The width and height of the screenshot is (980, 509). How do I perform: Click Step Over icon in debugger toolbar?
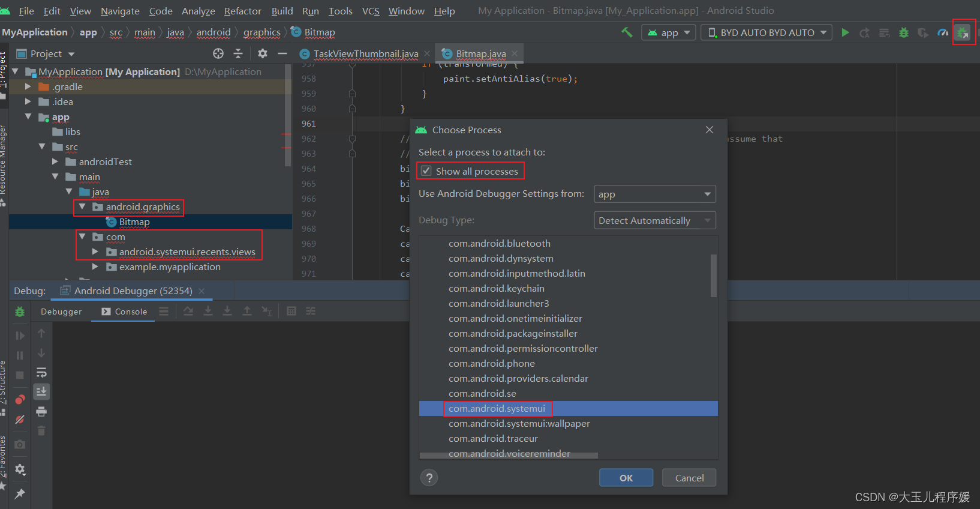(x=188, y=311)
